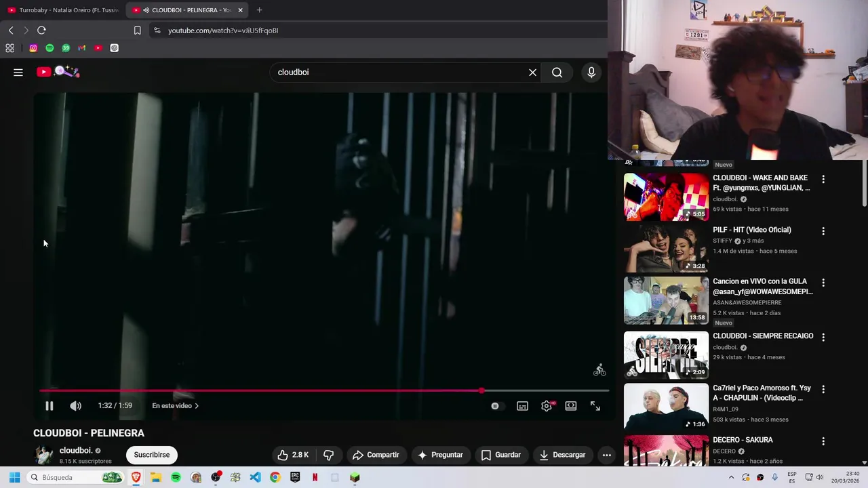868x488 pixels.
Task: Play PILF - HIT thumbnail
Action: (x=666, y=249)
